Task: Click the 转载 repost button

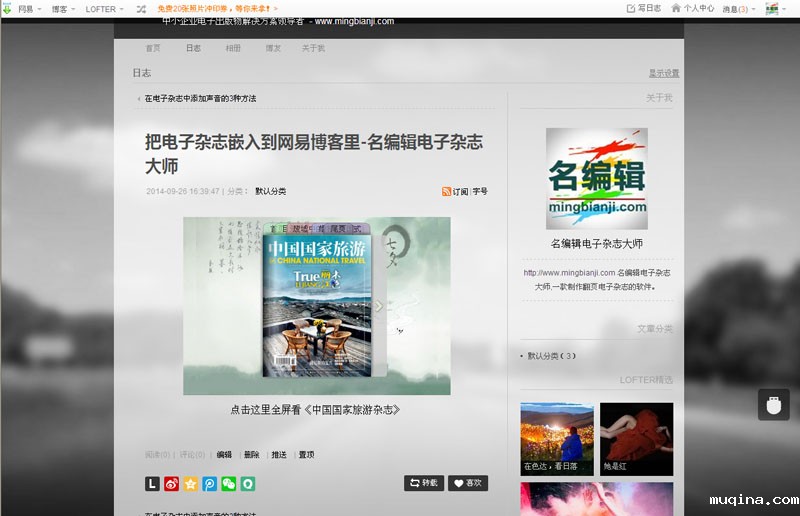Action: [x=424, y=483]
